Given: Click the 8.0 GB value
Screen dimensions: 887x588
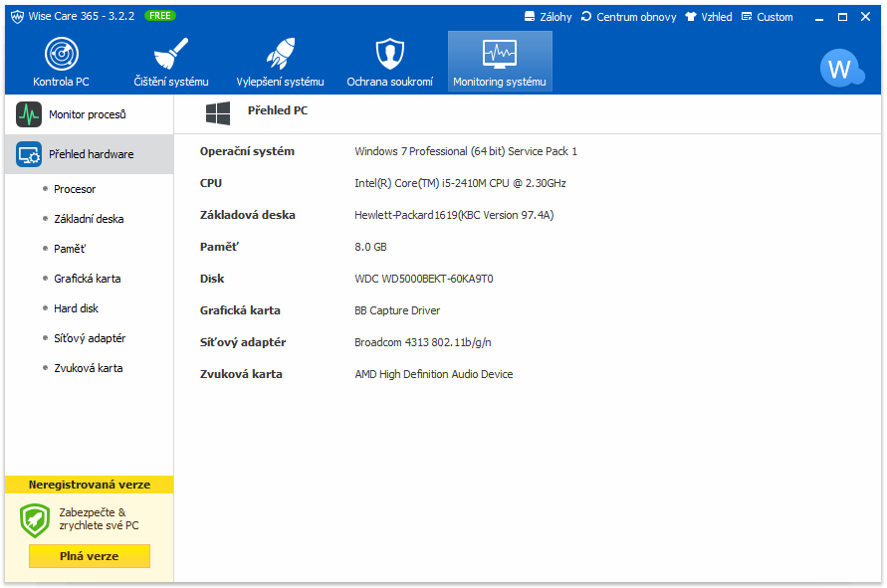Looking at the screenshot, I should [371, 247].
